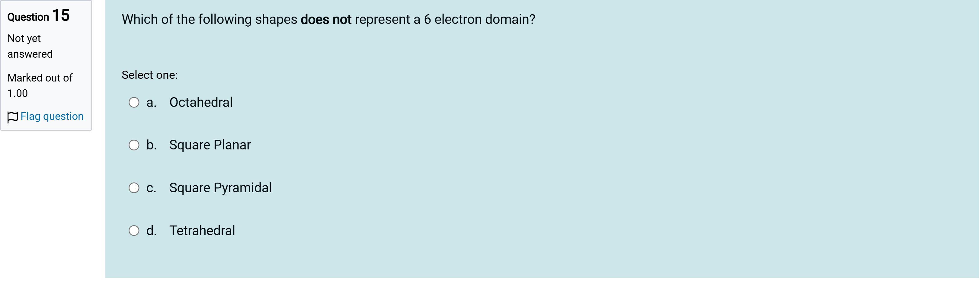Click the Tetrahedral answer label
The image size is (980, 291).
pyautogui.click(x=202, y=231)
